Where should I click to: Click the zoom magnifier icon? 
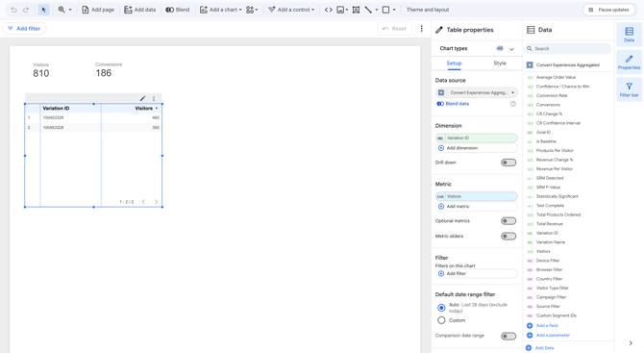pos(62,10)
